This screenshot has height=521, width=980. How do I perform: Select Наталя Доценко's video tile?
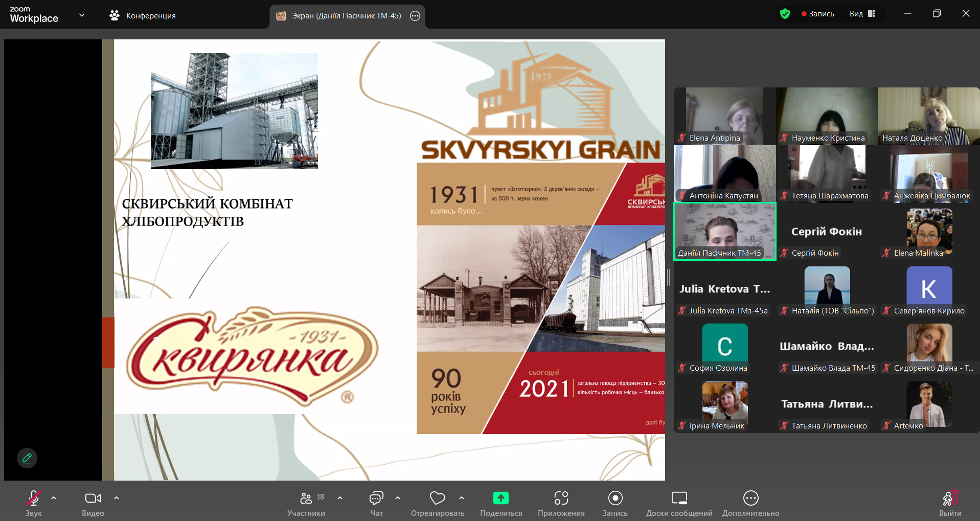click(929, 116)
